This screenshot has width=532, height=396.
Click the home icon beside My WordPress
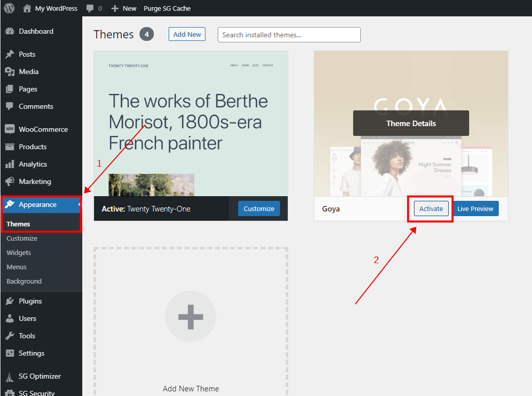[x=27, y=8]
